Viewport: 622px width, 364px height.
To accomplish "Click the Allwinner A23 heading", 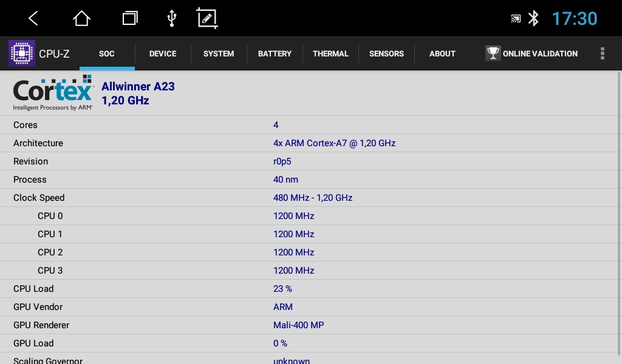I will (138, 86).
